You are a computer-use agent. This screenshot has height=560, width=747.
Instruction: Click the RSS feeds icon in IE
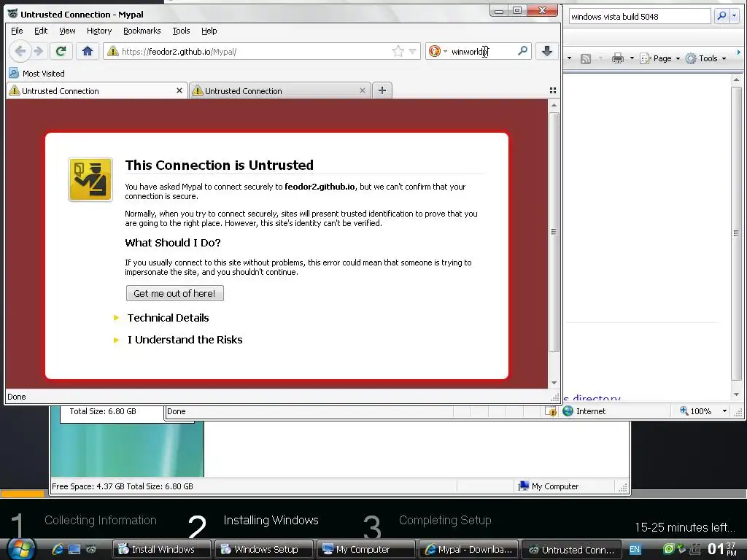pos(586,58)
